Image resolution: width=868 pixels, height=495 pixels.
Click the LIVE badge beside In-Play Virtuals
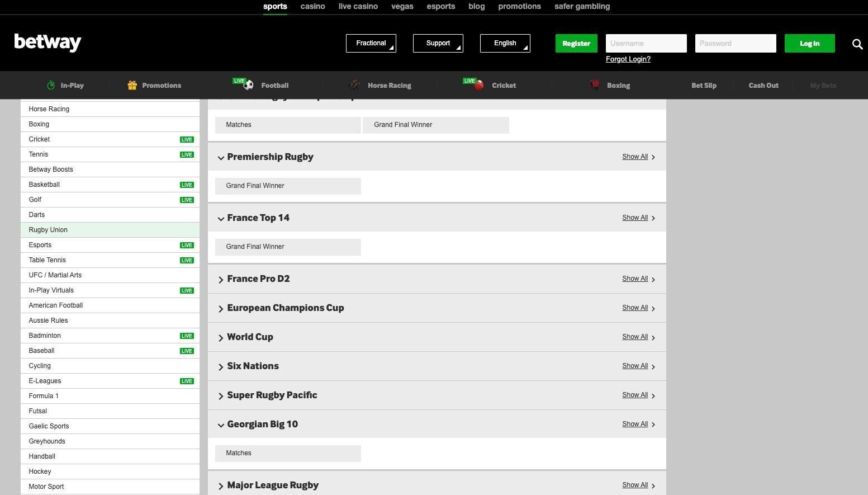[x=187, y=291]
